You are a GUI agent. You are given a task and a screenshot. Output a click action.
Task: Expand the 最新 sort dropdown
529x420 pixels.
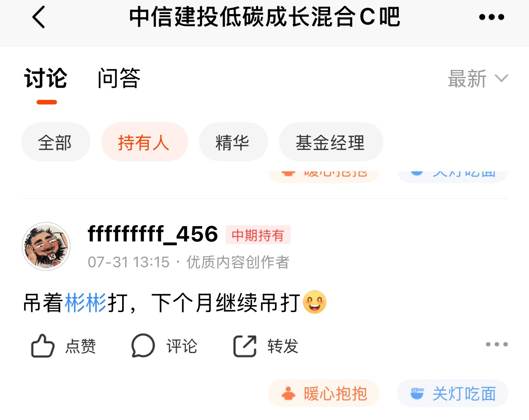tap(478, 79)
